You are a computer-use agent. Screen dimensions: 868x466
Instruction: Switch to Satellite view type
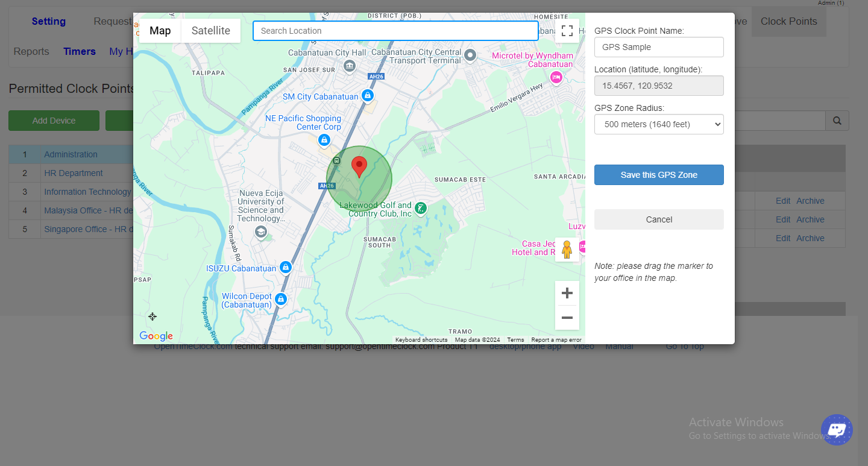[x=211, y=31]
